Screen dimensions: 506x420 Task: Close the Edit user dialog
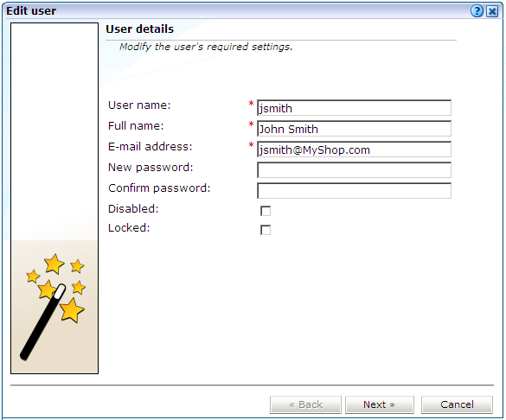tap(492, 11)
